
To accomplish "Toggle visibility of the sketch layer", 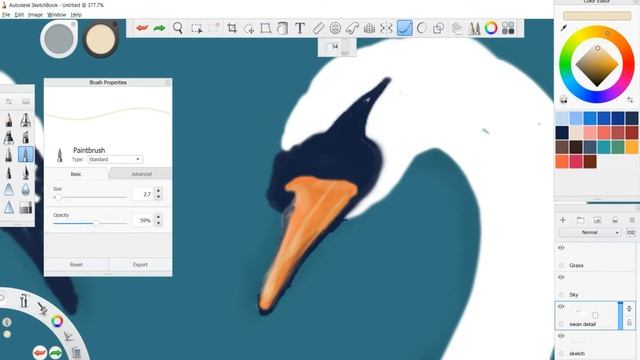I will [561, 336].
